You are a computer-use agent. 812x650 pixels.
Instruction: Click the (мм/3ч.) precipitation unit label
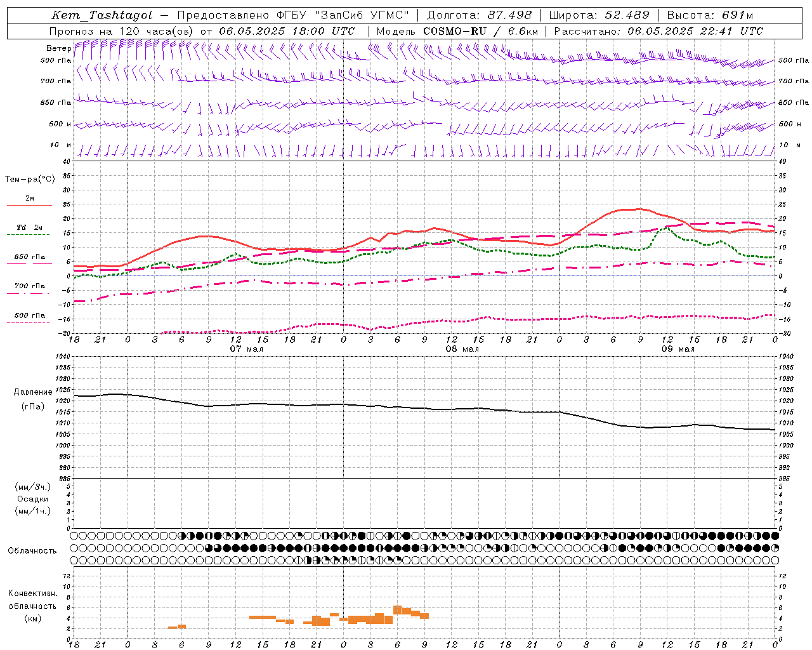(x=33, y=487)
